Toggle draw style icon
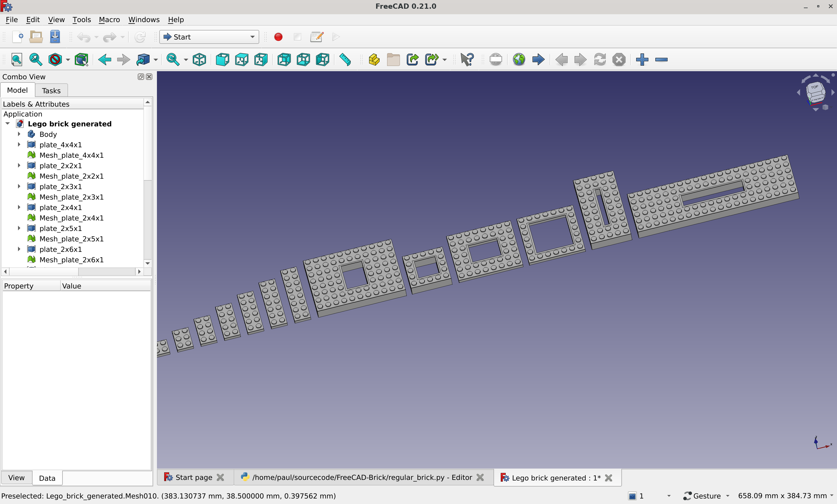The width and height of the screenshot is (837, 504). 55,60
